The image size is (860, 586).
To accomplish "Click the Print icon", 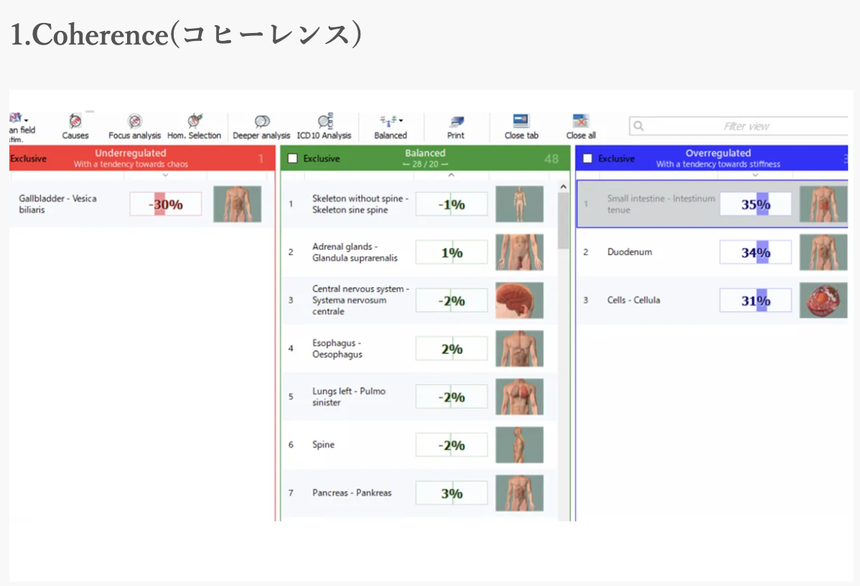I will pyautogui.click(x=456, y=125).
